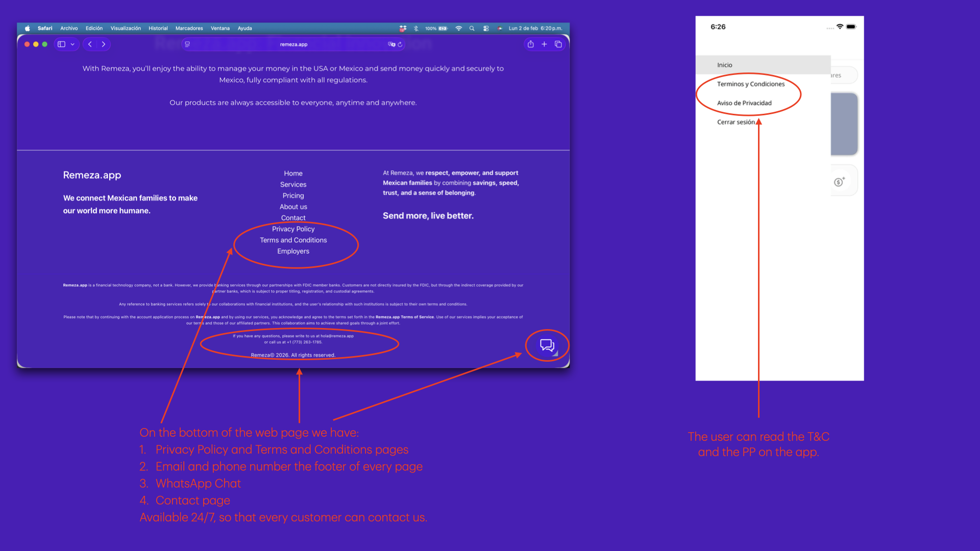Click the translate icon in address bar
Image resolution: width=980 pixels, height=551 pixels.
tap(391, 44)
